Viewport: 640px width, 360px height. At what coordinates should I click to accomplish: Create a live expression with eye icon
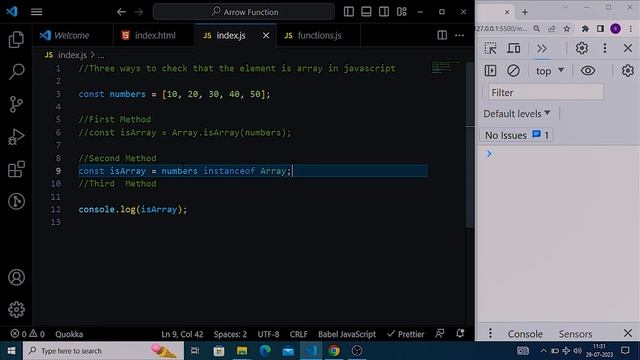coord(588,71)
